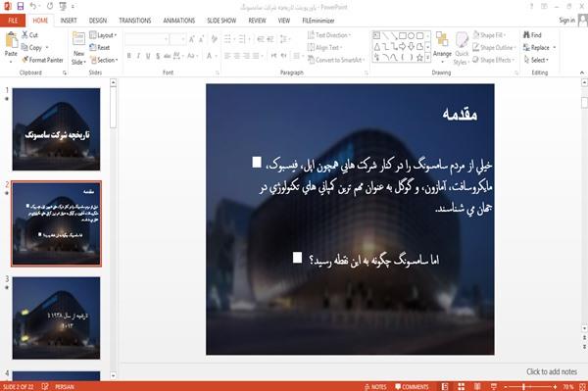The width and height of the screenshot is (588, 391).
Task: Click Sign in link
Action: point(566,21)
